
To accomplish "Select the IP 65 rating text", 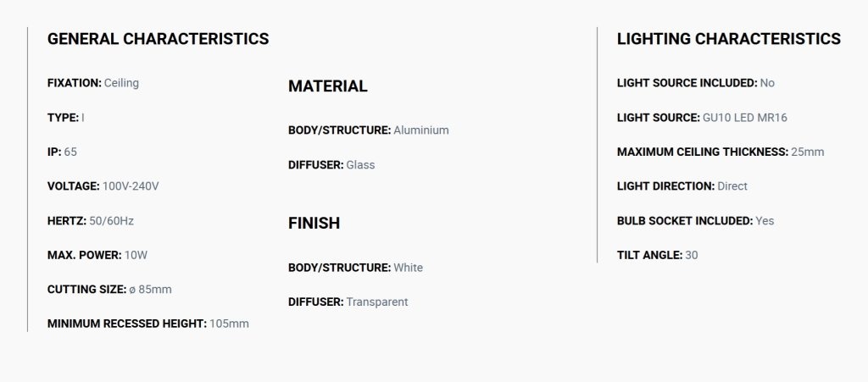I will (x=62, y=152).
